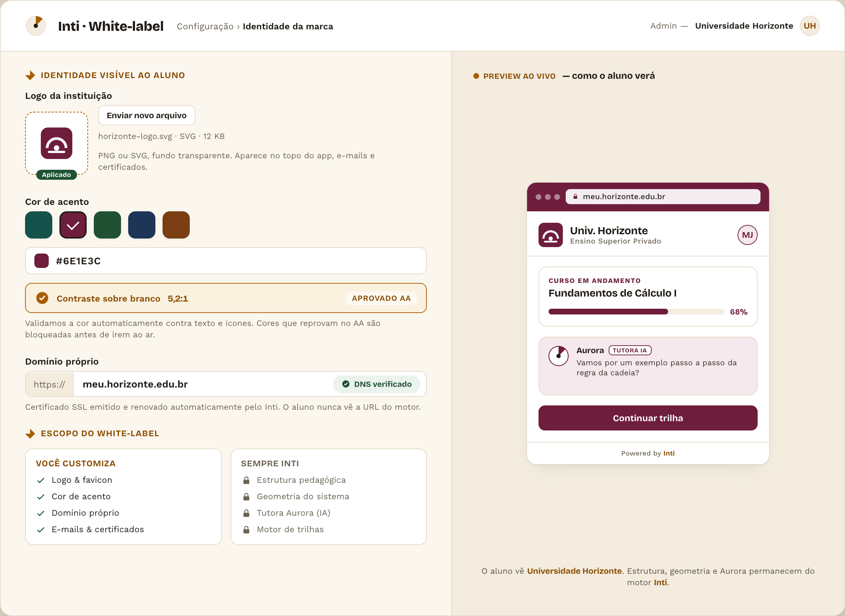Choose the navy blue accent swatch

(x=142, y=225)
